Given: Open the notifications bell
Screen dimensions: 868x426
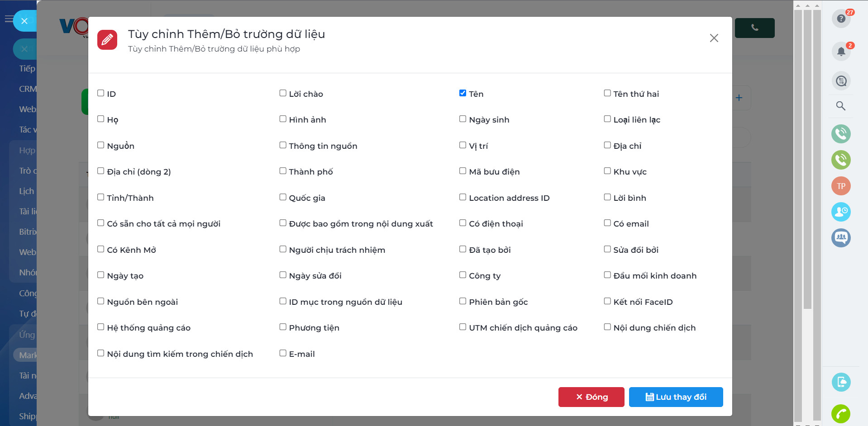Looking at the screenshot, I should [x=841, y=51].
